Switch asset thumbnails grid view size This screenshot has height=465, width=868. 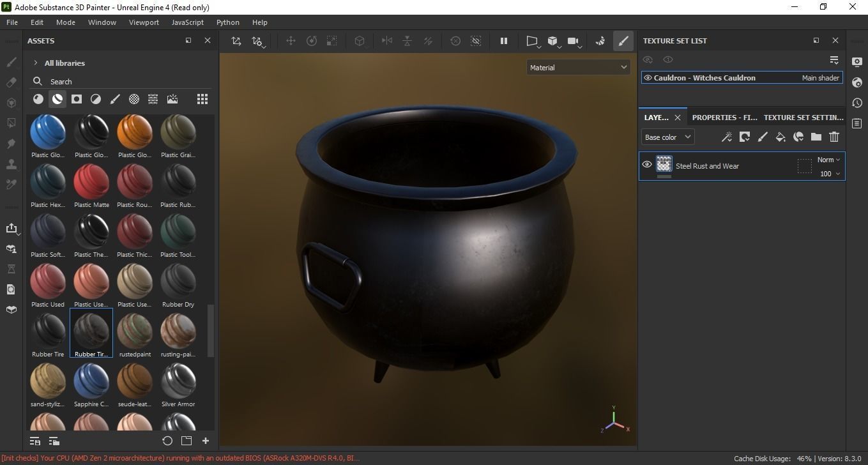click(202, 99)
